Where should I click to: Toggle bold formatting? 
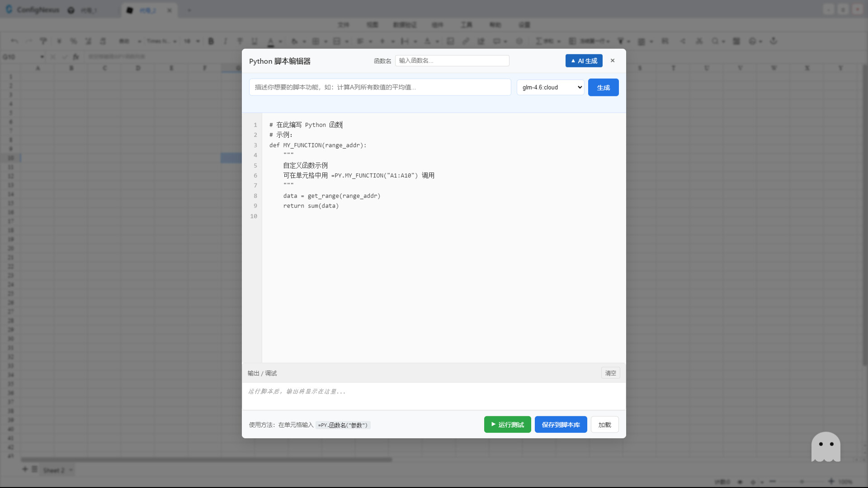click(x=211, y=41)
